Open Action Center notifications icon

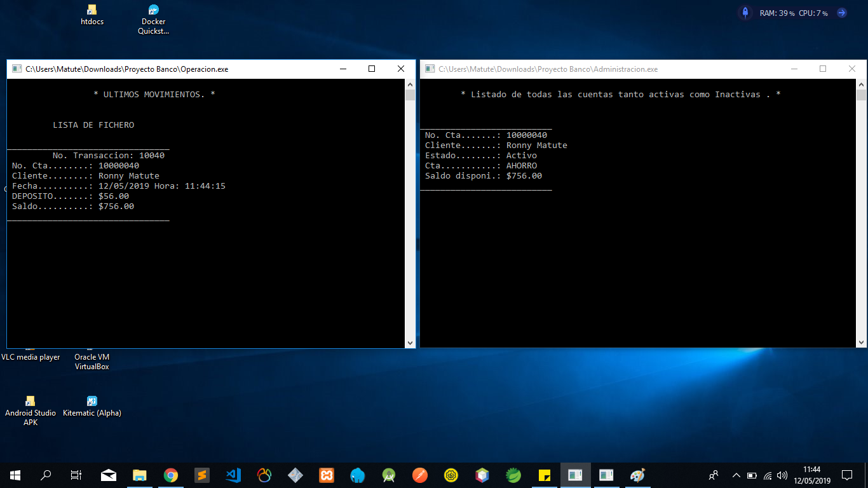[847, 475]
